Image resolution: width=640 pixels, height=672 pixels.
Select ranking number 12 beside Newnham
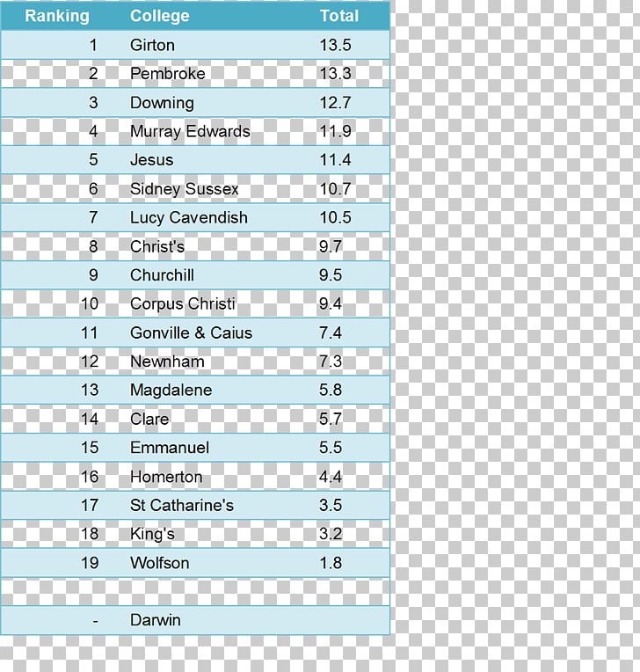pos(90,362)
